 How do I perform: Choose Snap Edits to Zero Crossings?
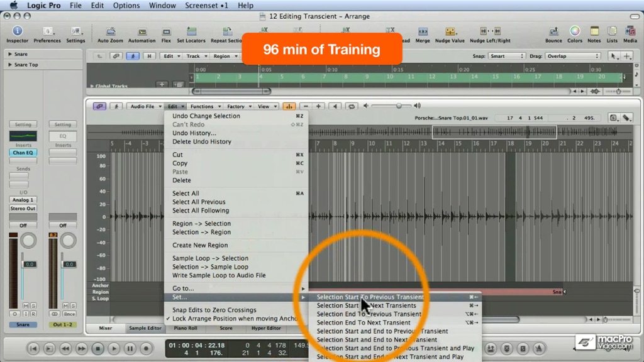[236, 310]
